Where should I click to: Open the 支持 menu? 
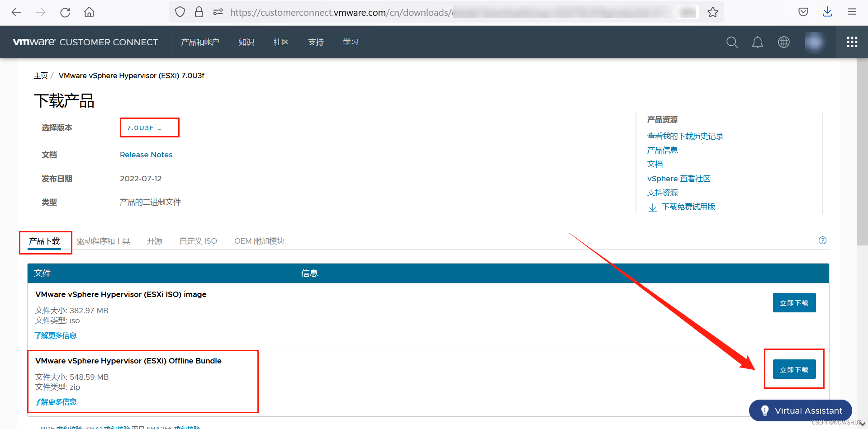tap(316, 42)
